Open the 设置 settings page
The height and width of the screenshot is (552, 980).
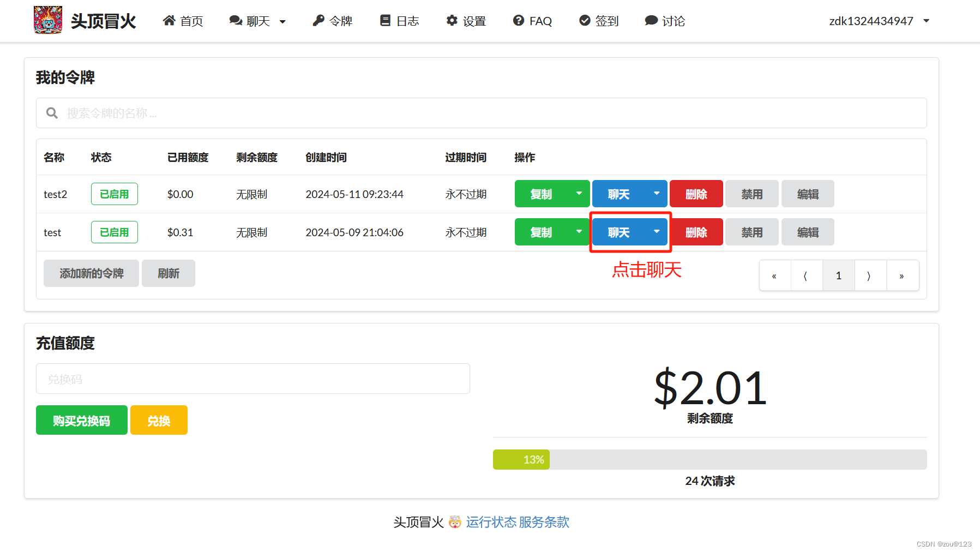[x=466, y=21]
